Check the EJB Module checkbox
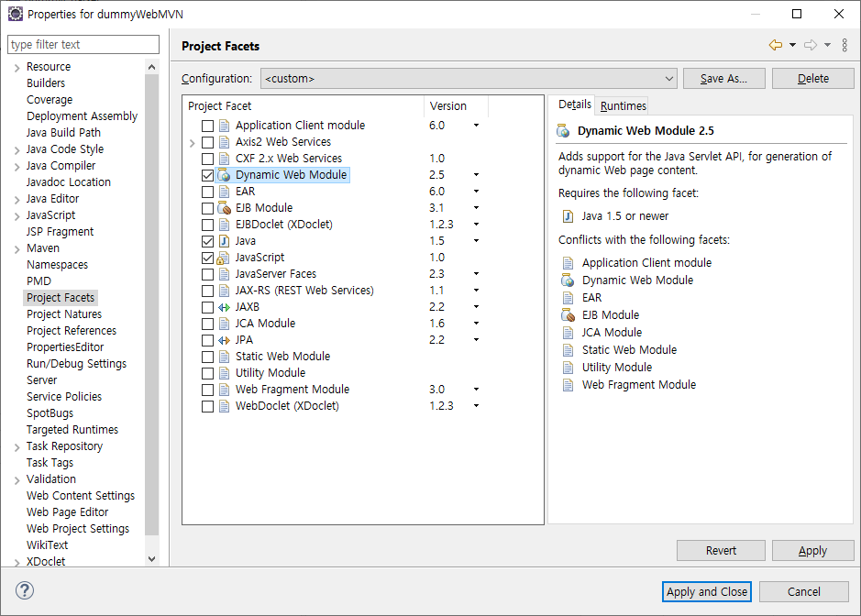This screenshot has width=861, height=616. (207, 208)
